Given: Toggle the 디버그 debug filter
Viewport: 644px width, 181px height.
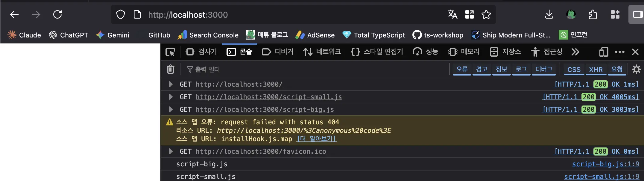Looking at the screenshot, I should 544,69.
